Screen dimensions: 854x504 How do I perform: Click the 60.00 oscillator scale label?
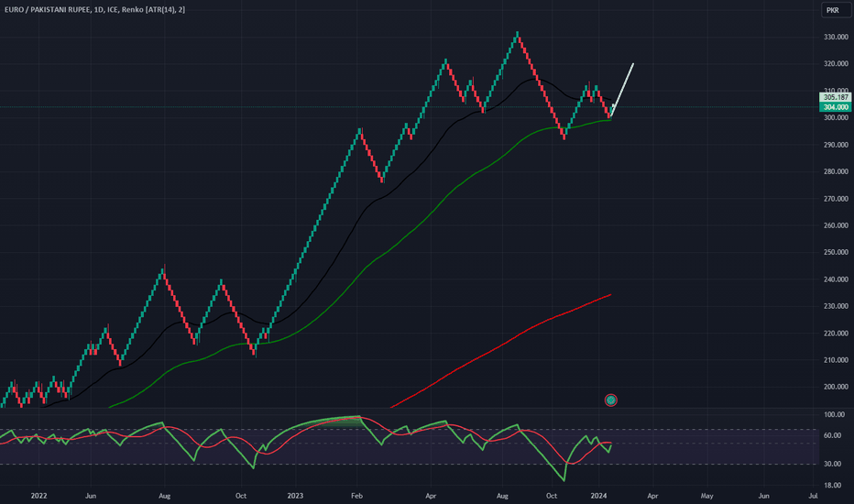pyautogui.click(x=834, y=435)
